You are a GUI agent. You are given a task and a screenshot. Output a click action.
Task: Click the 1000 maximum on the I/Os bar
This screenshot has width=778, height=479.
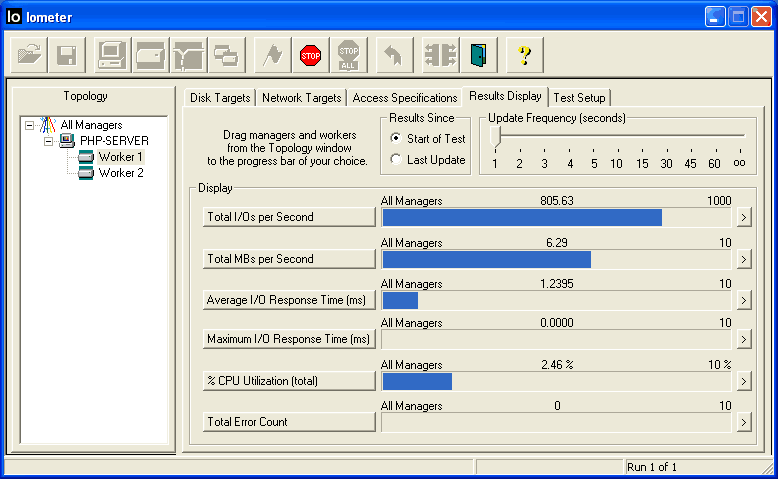tap(719, 201)
